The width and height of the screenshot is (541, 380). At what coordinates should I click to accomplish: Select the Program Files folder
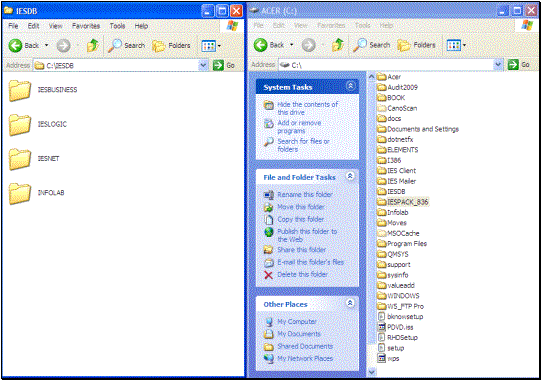(x=402, y=244)
